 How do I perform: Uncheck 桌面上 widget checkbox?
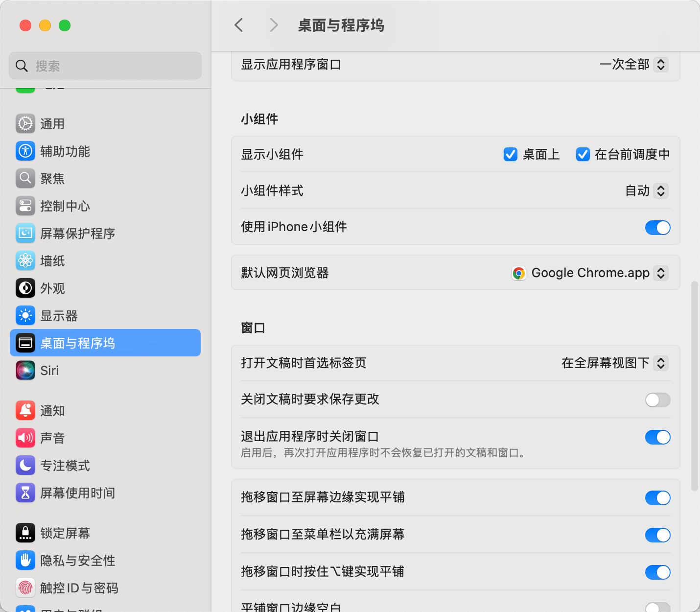(511, 154)
